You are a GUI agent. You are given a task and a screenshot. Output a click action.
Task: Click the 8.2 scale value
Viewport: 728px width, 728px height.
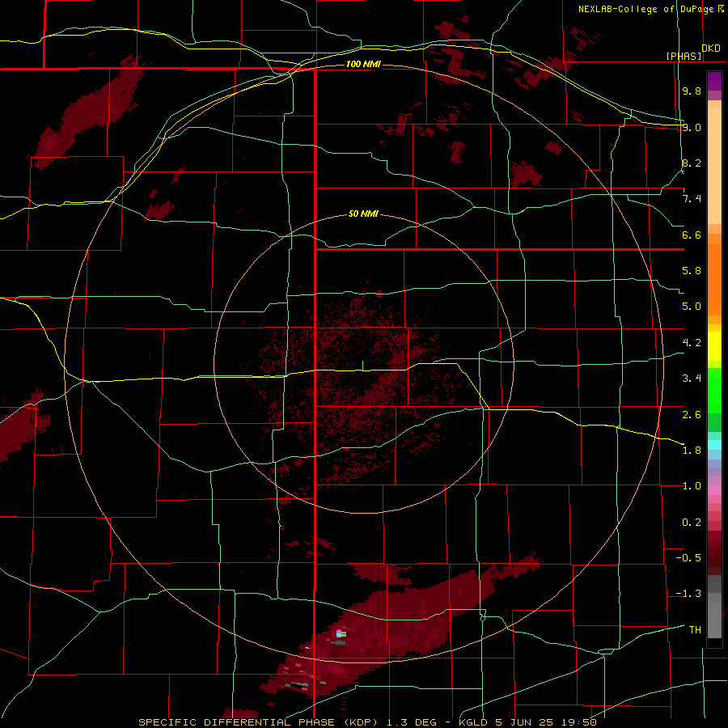point(692,163)
